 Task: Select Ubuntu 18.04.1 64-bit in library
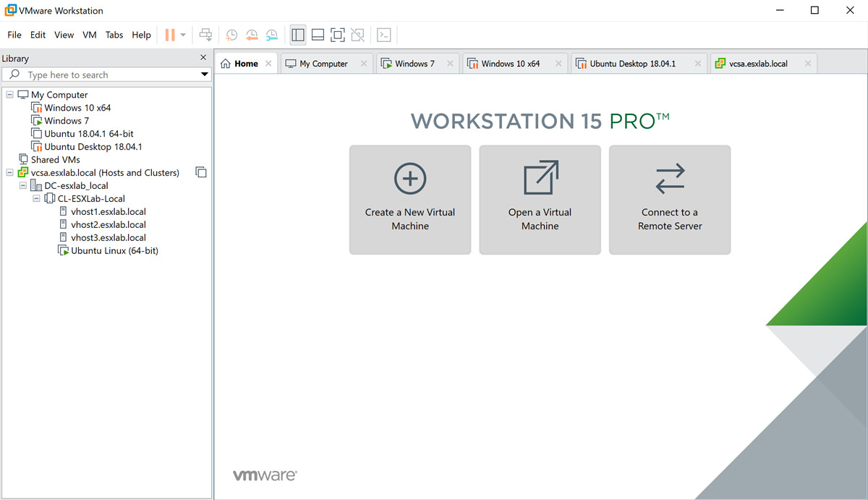tap(89, 134)
